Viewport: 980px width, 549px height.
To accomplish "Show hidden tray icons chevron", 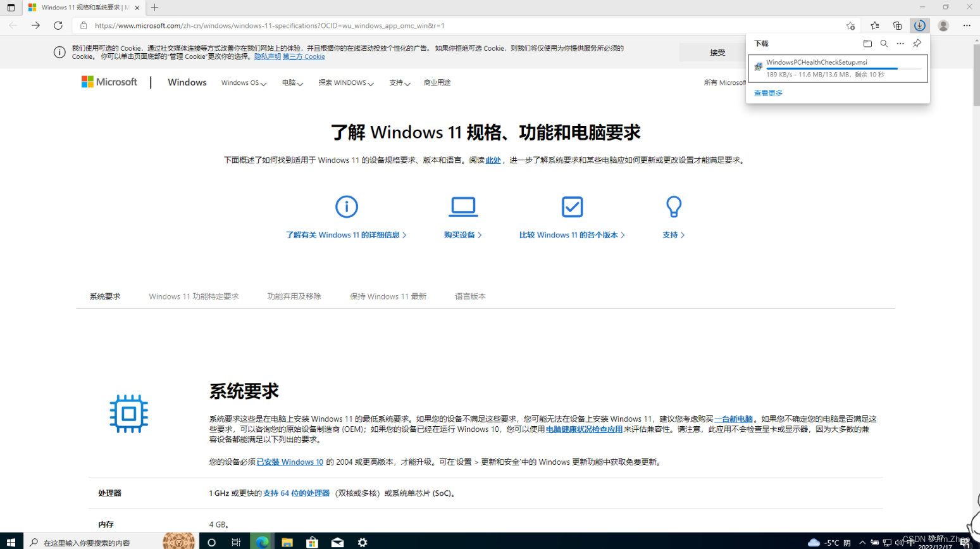I will (862, 543).
